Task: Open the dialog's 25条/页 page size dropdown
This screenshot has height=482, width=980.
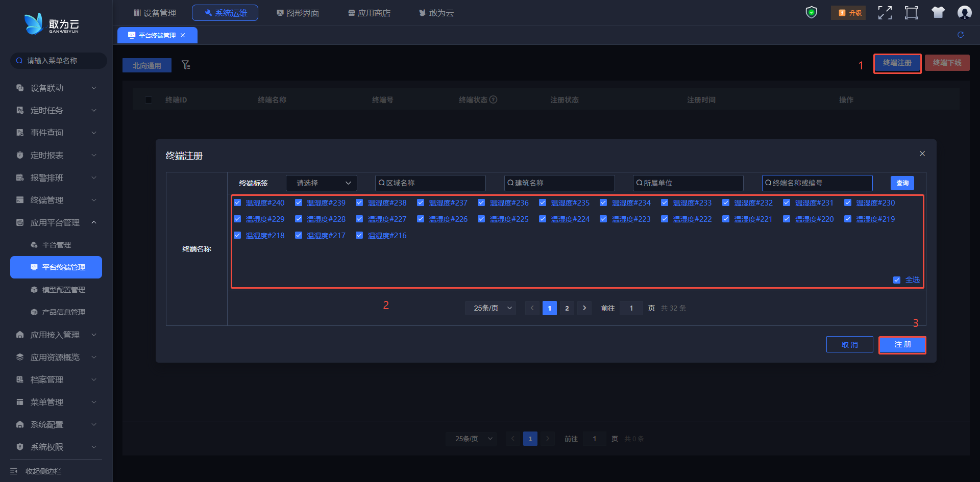Action: click(491, 308)
